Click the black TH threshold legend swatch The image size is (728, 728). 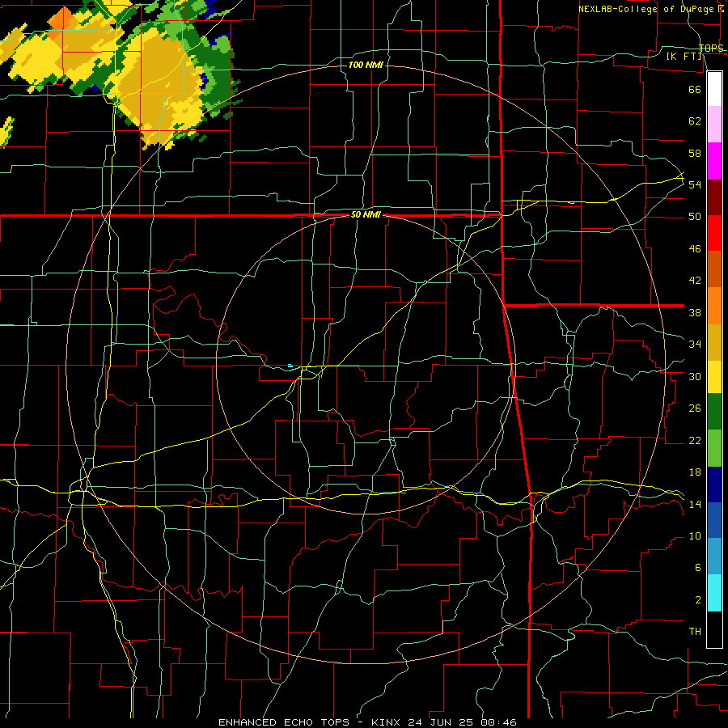point(714,629)
